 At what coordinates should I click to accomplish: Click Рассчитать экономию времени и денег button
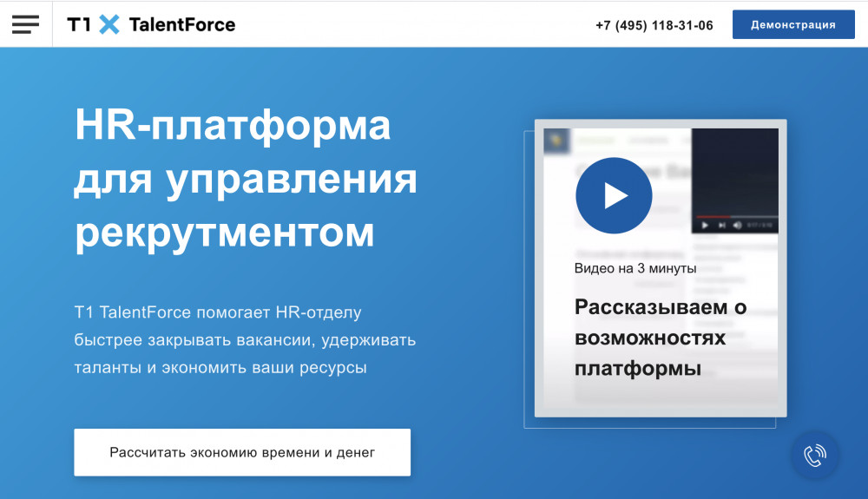click(242, 452)
